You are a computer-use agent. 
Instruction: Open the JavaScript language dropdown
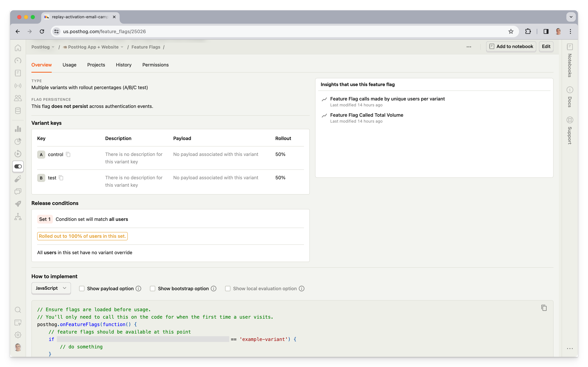[51, 288]
